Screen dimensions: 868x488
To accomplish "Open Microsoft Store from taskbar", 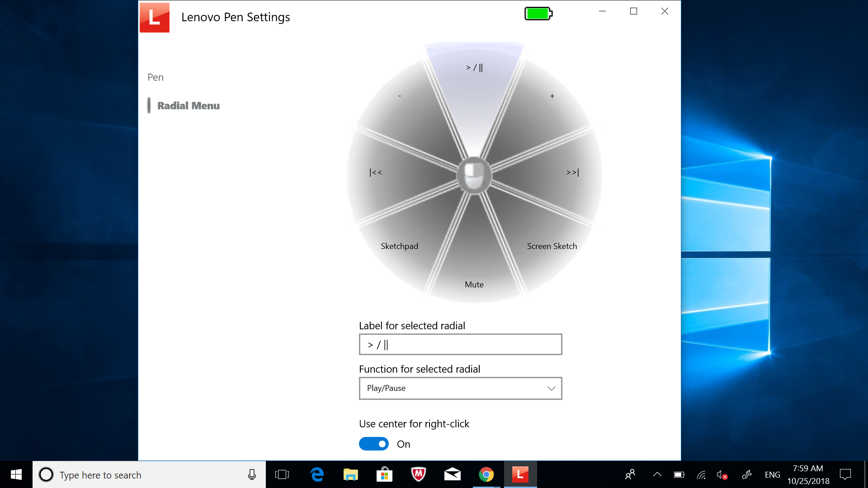I will [384, 474].
